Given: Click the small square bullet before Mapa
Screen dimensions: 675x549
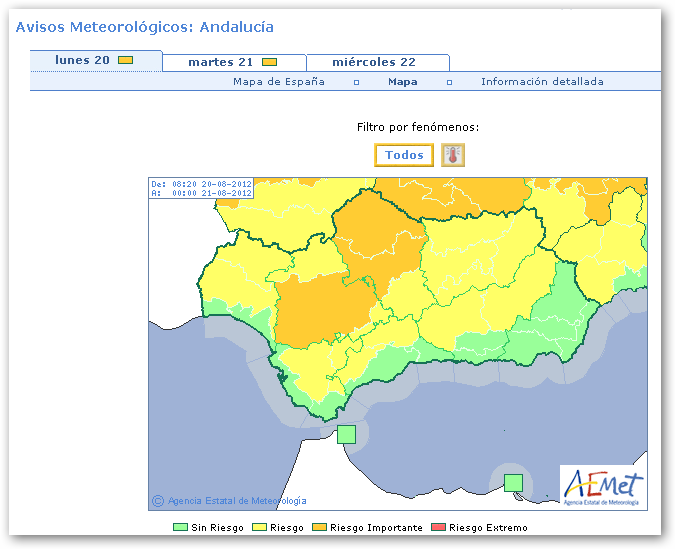Looking at the screenshot, I should [356, 83].
